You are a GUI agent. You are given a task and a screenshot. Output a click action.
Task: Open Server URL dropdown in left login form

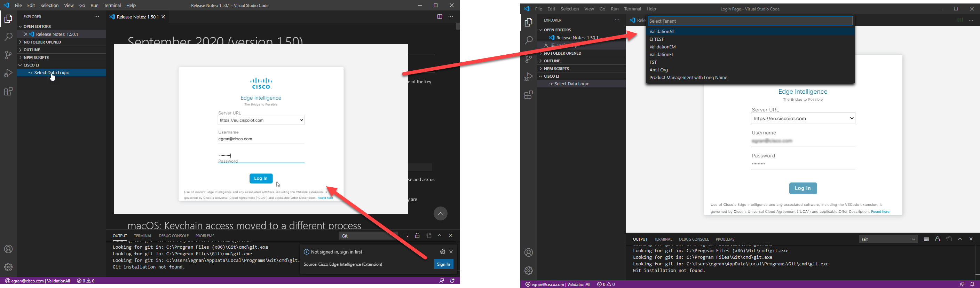coord(261,120)
